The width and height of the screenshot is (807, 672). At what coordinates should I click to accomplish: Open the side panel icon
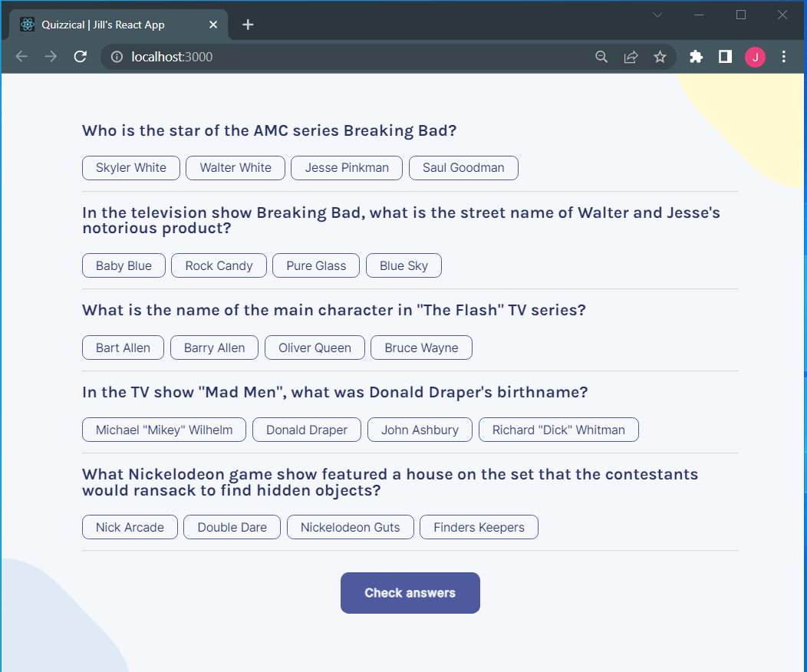[x=725, y=56]
